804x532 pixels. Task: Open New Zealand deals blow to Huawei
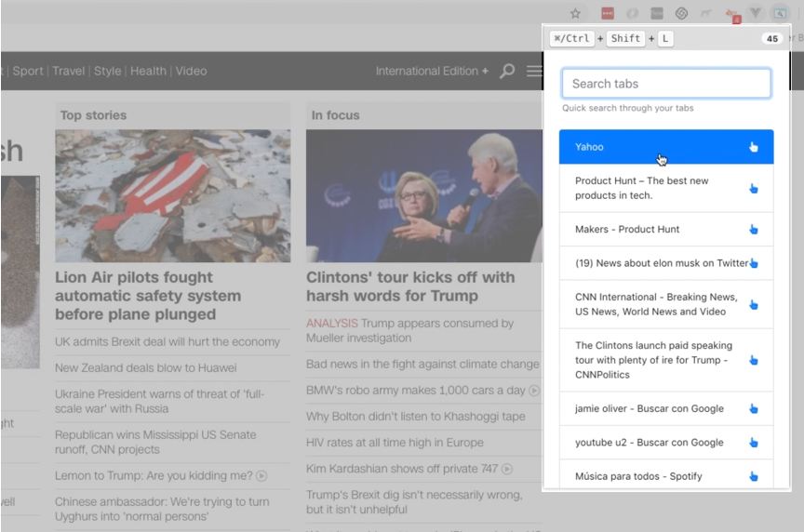[145, 368]
